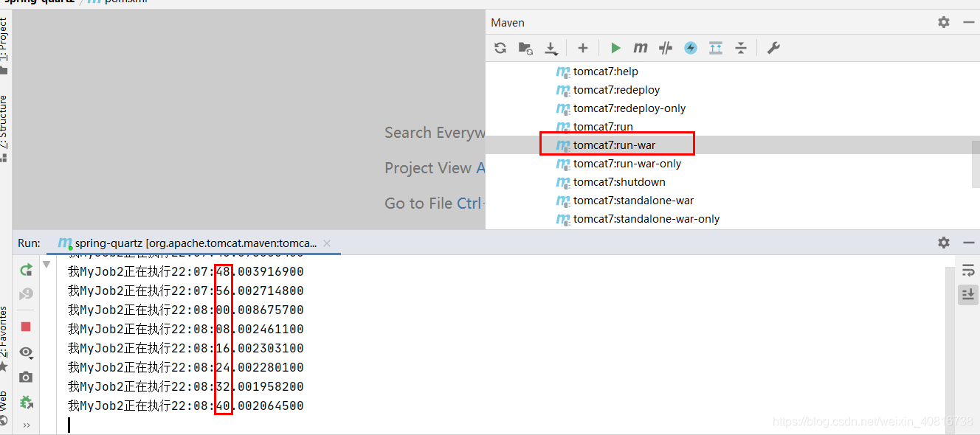The width and height of the screenshot is (980, 435).
Task: Add a Maven project with plus icon
Action: 583,48
